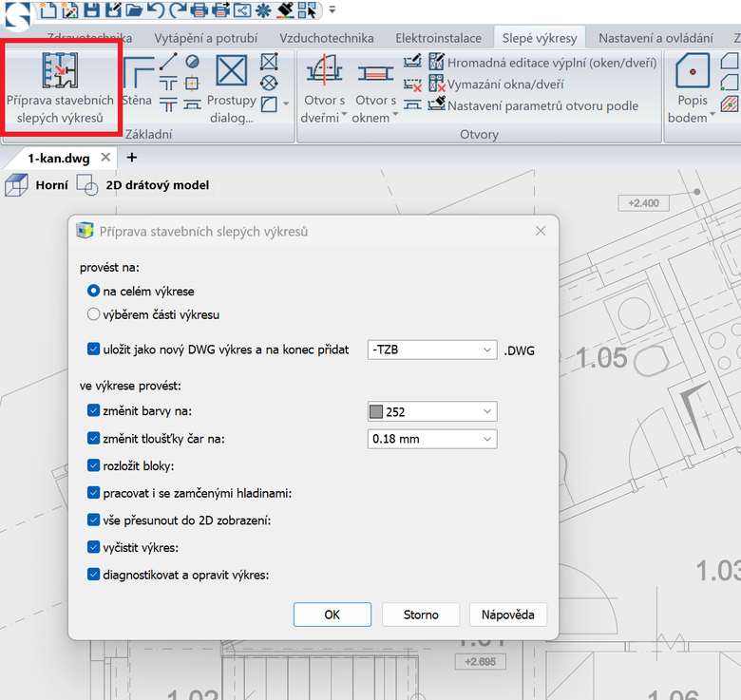Image resolution: width=741 pixels, height=700 pixels.
Task: Switch to Vzduchotechnika ribbon tab
Action: (x=326, y=38)
